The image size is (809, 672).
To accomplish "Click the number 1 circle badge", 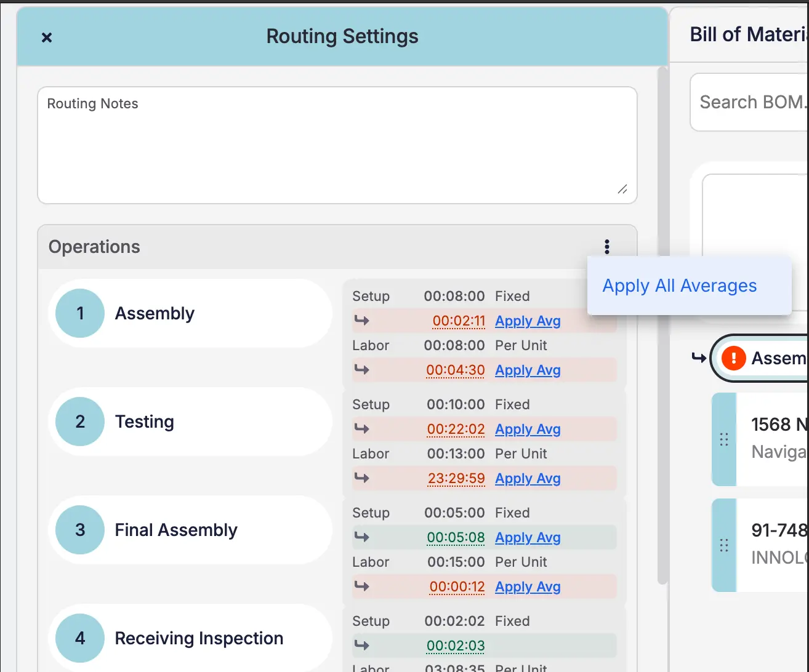I will coord(80,313).
